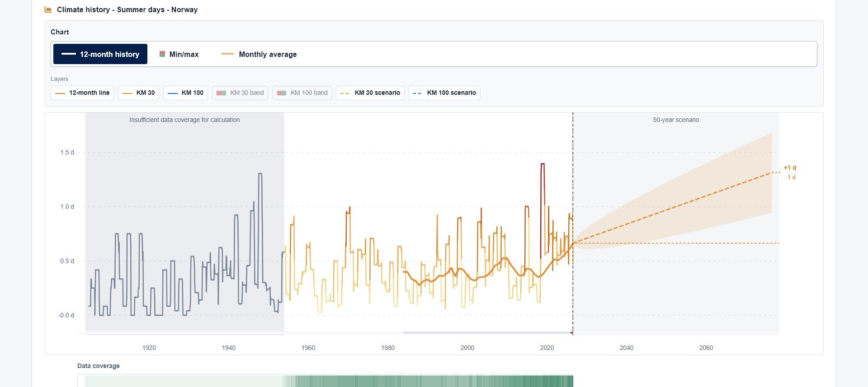Toggle the KM 100 layer
This screenshot has height=387, width=868.
click(x=185, y=93)
